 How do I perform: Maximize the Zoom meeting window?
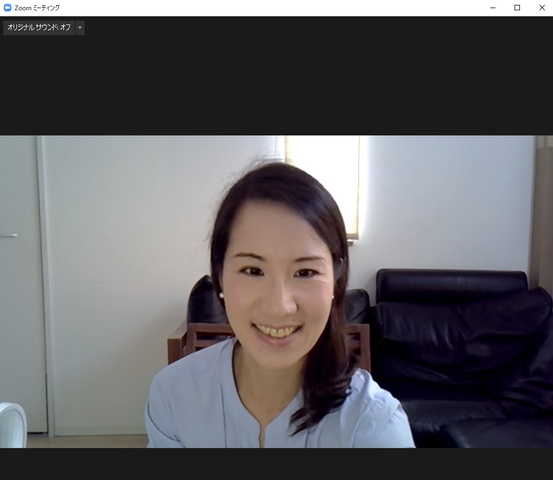[x=517, y=8]
